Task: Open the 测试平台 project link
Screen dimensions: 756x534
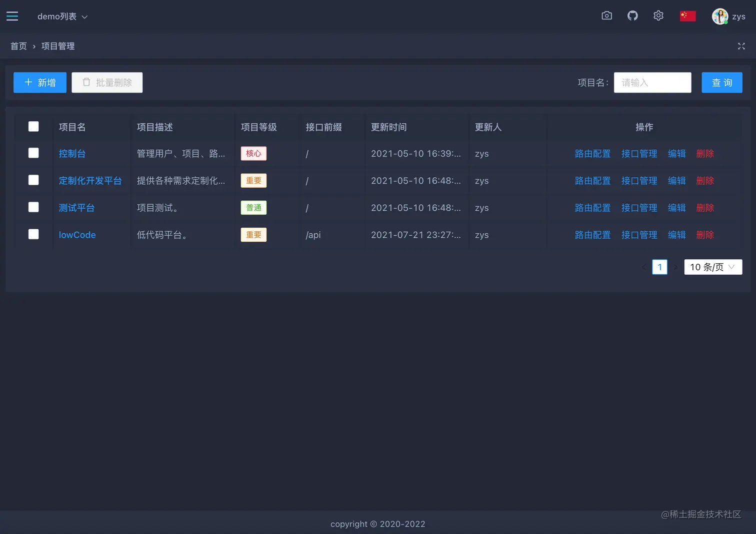Action: [77, 208]
